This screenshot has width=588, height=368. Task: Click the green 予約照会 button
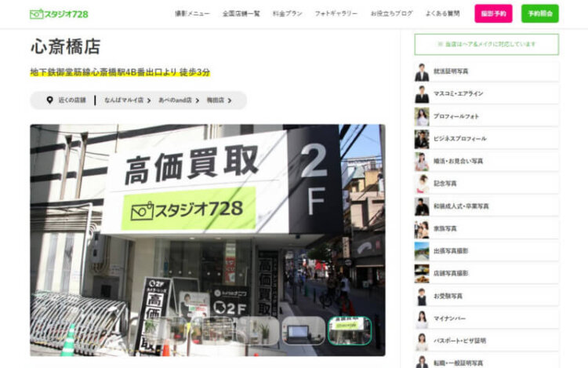pyautogui.click(x=540, y=13)
